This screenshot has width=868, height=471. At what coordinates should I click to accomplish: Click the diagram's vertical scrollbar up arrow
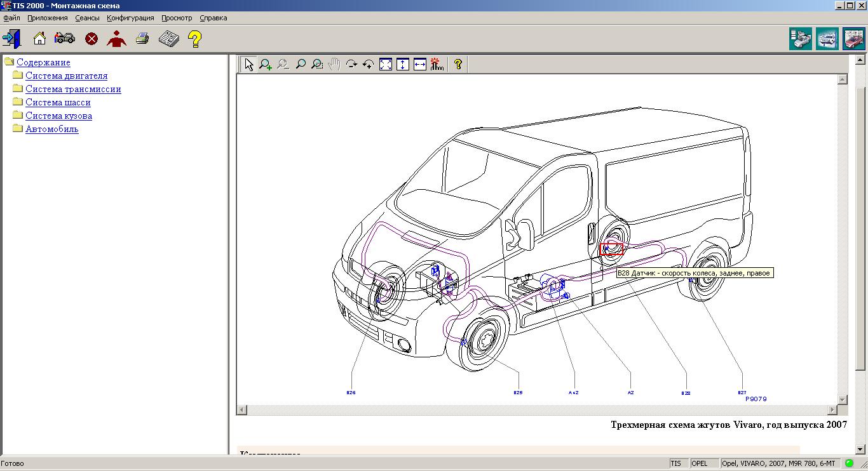click(x=843, y=79)
